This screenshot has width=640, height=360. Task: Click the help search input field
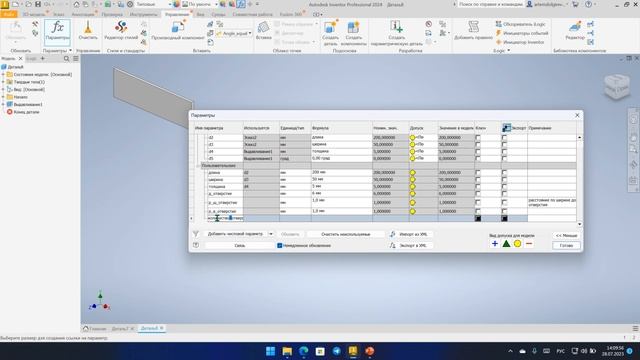tap(490, 4)
